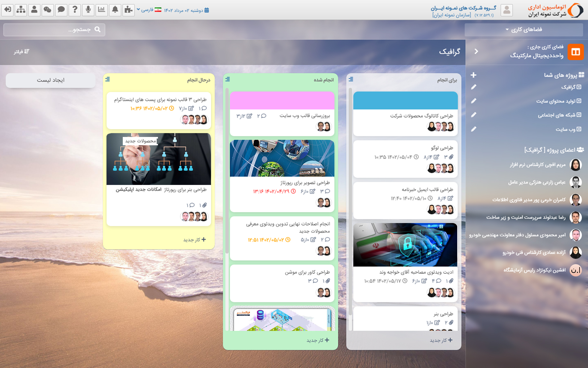
Task: Open the bar chart reports icon
Action: pyautogui.click(x=101, y=10)
